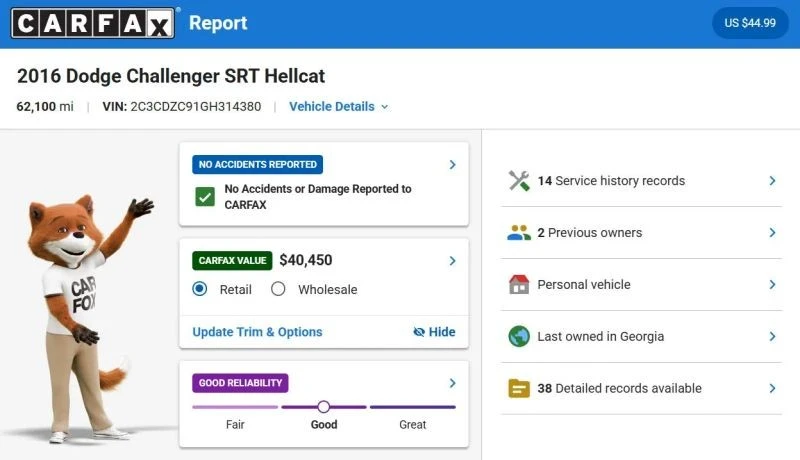Click the Hide value link
This screenshot has width=800, height=460.
434,332
